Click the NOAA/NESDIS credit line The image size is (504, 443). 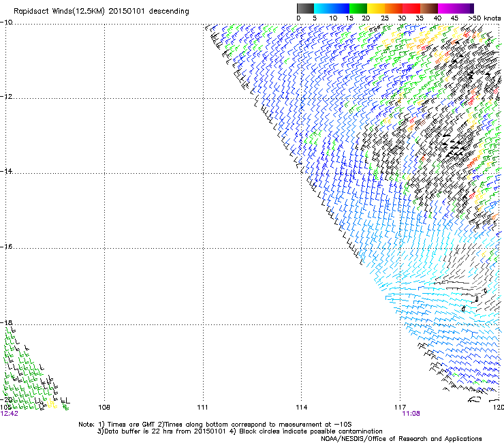click(x=401, y=439)
